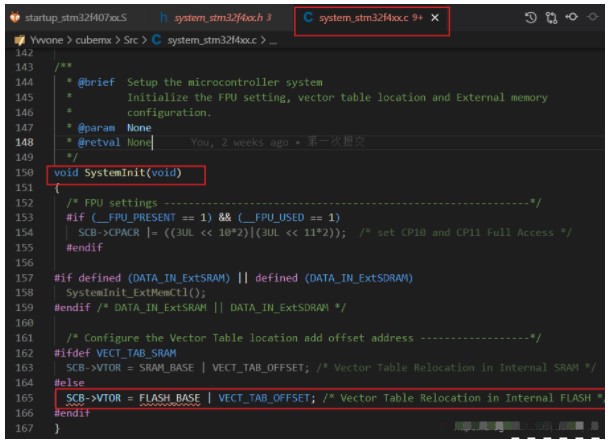Click #ifdef VECT_TAB_SRAM directive
Image resolution: width=614 pixels, height=443 pixels.
[x=115, y=353]
